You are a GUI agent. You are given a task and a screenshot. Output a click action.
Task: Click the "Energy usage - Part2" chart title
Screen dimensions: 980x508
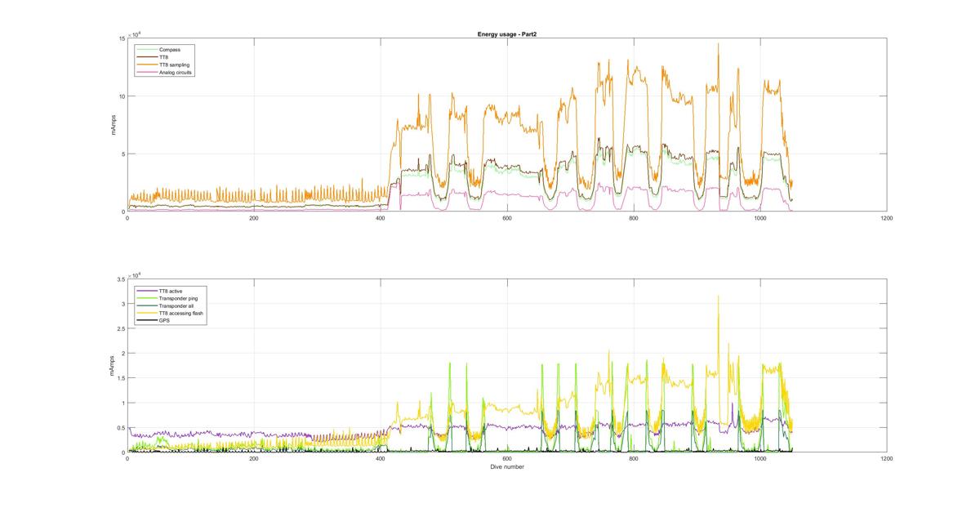[x=506, y=34]
